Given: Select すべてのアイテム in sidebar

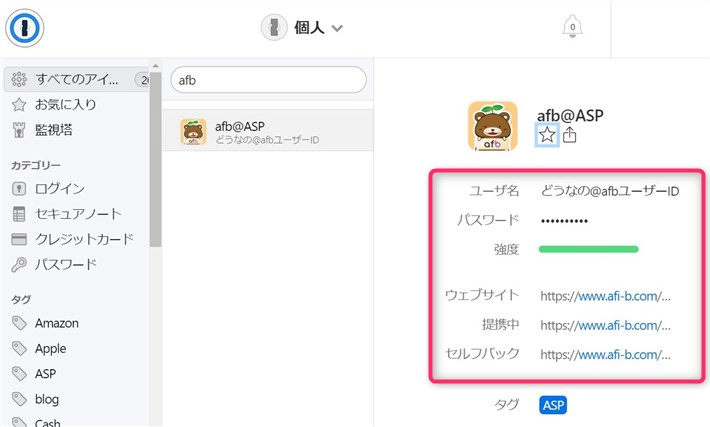Looking at the screenshot, I should (77, 80).
